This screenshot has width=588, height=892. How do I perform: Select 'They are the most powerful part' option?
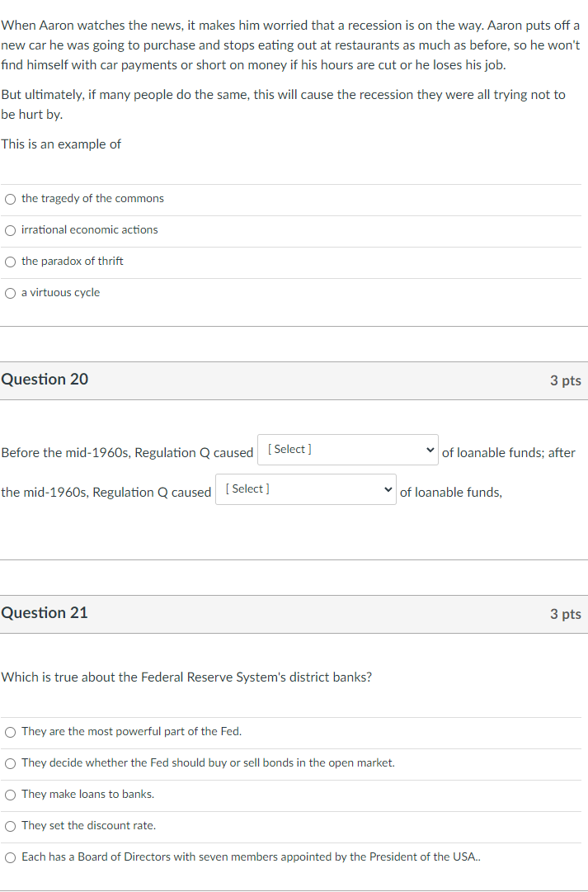[x=10, y=732]
